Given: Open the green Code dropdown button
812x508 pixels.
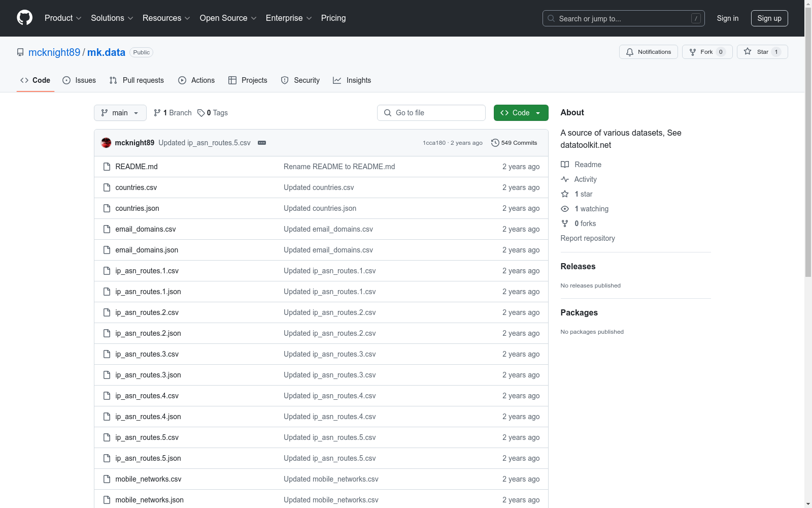Looking at the screenshot, I should point(521,113).
